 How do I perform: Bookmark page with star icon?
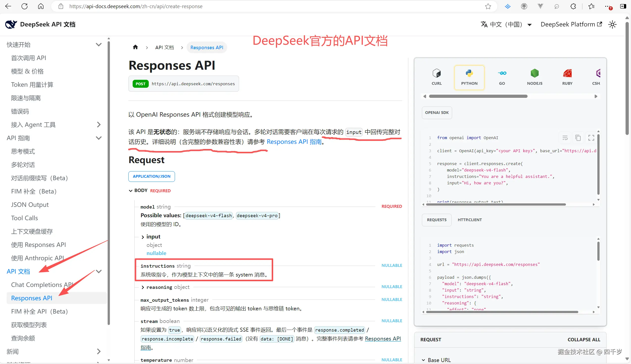(x=488, y=6)
